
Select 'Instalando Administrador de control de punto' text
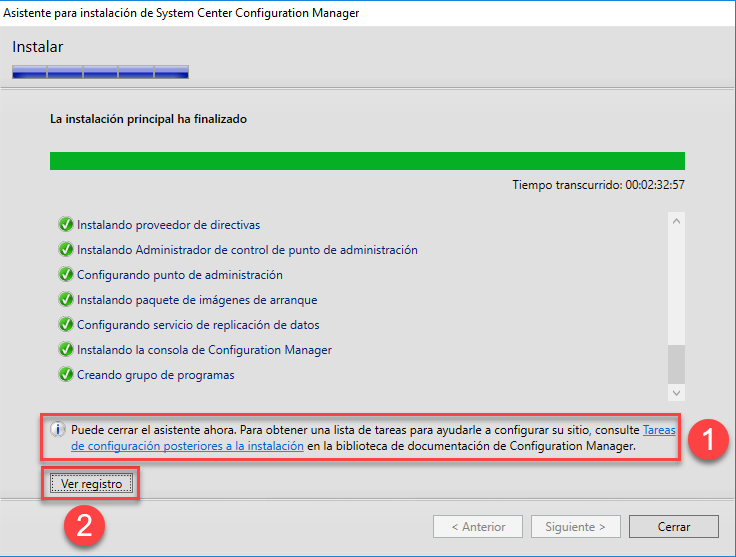247,250
